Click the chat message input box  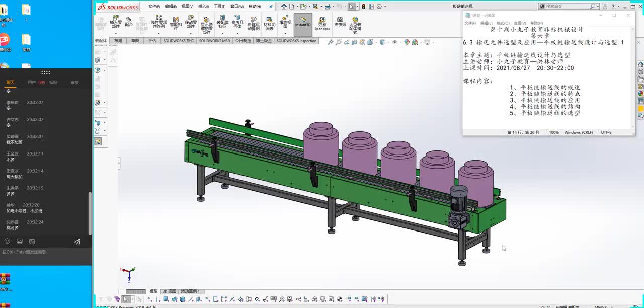46,256
